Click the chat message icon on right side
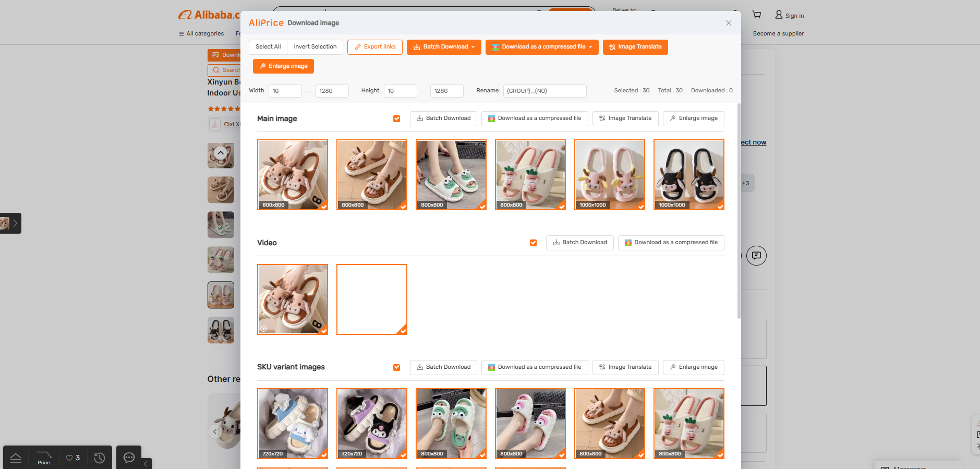Screen dimensions: 980x469 click(x=756, y=256)
